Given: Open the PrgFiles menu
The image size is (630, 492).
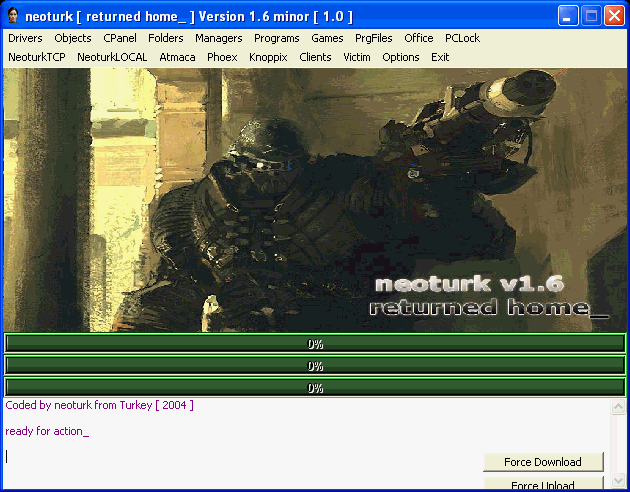Looking at the screenshot, I should coord(374,38).
